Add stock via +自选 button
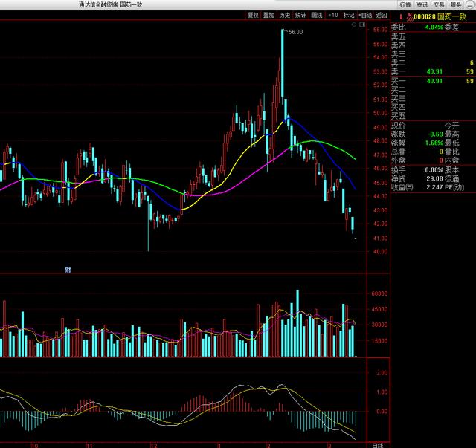This screenshot has width=476, height=448. click(365, 15)
